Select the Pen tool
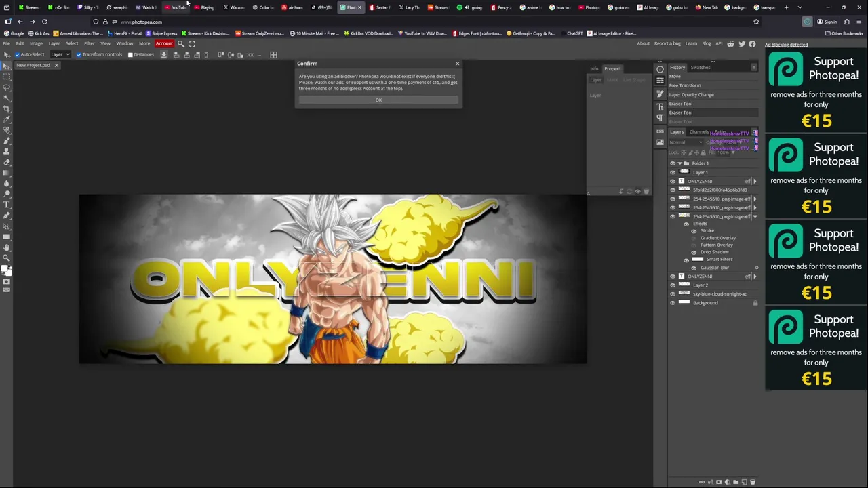868x488 pixels. pyautogui.click(x=7, y=215)
